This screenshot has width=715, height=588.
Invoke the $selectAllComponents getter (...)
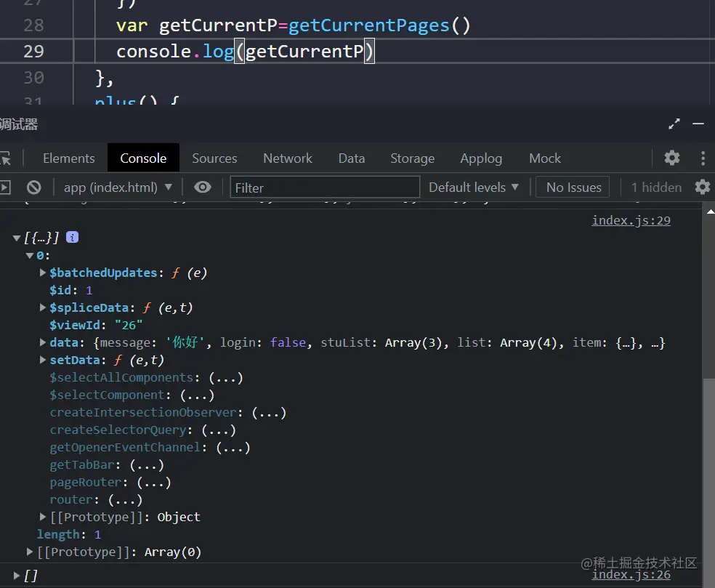point(226,378)
